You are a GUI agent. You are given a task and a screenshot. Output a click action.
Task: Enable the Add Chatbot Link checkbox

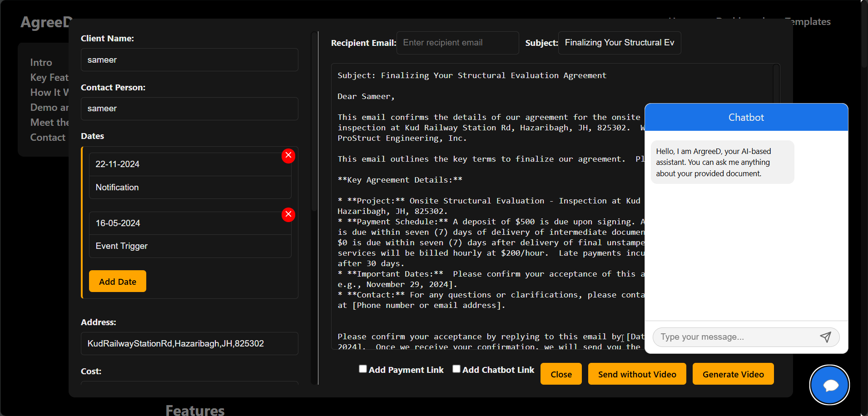[456, 369]
